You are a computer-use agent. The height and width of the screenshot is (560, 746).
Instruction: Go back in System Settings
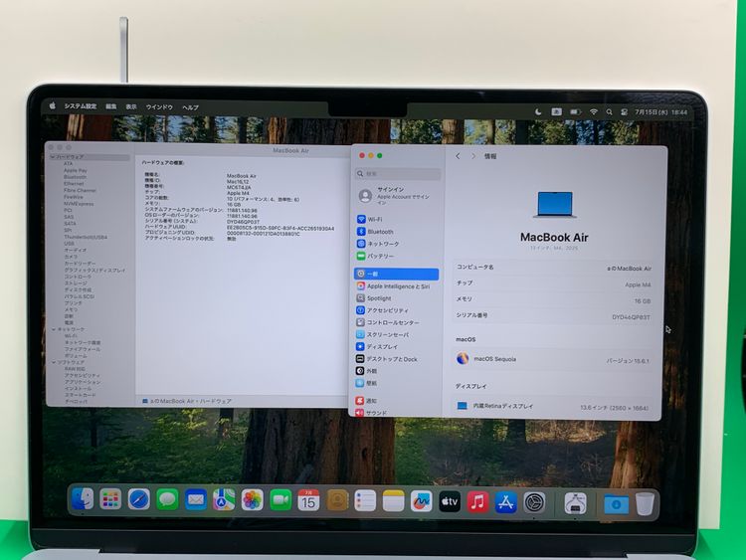coord(458,156)
